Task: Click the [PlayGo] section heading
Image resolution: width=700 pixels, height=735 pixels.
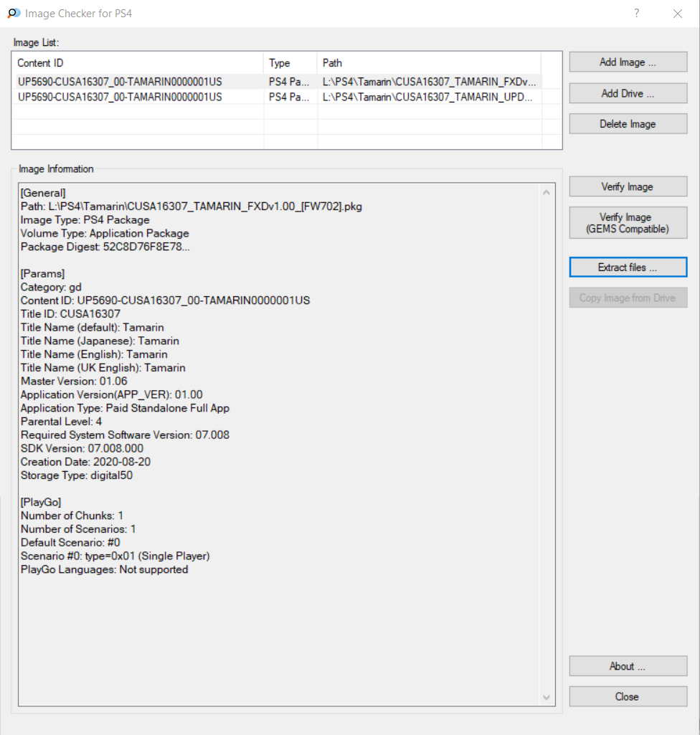Action: point(41,502)
